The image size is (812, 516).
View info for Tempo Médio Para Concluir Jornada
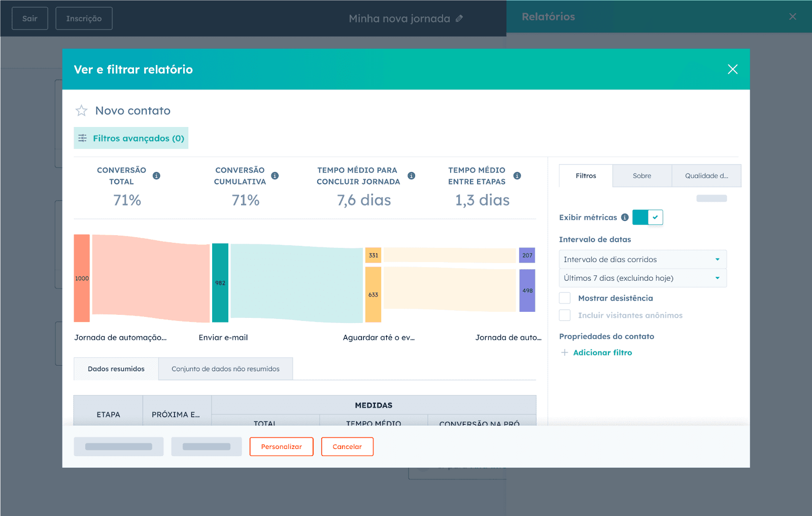[411, 175]
